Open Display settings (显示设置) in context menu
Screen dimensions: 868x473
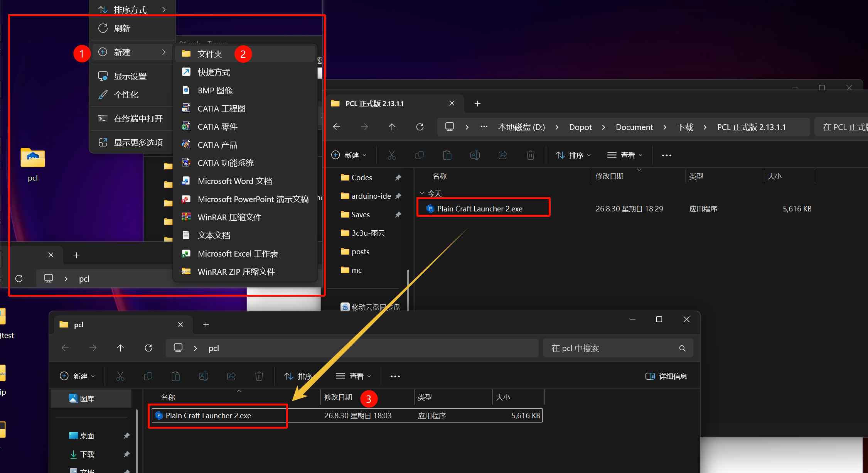tap(132, 76)
